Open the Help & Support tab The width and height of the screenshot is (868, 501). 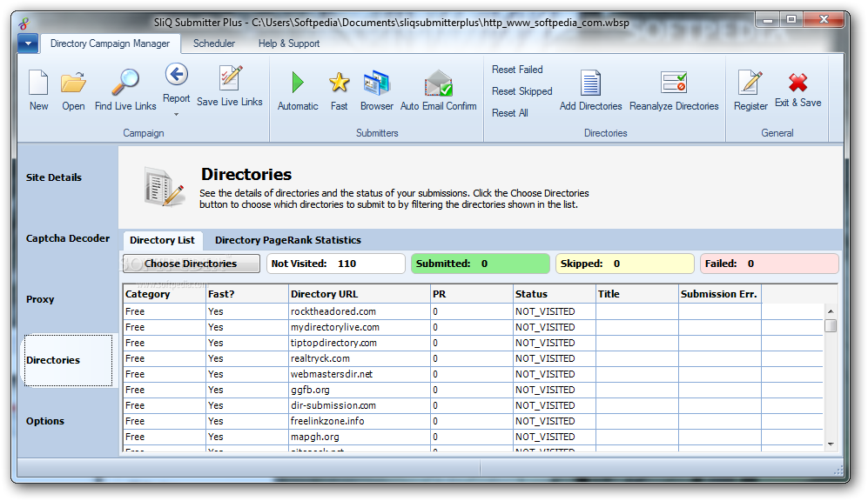click(x=288, y=43)
